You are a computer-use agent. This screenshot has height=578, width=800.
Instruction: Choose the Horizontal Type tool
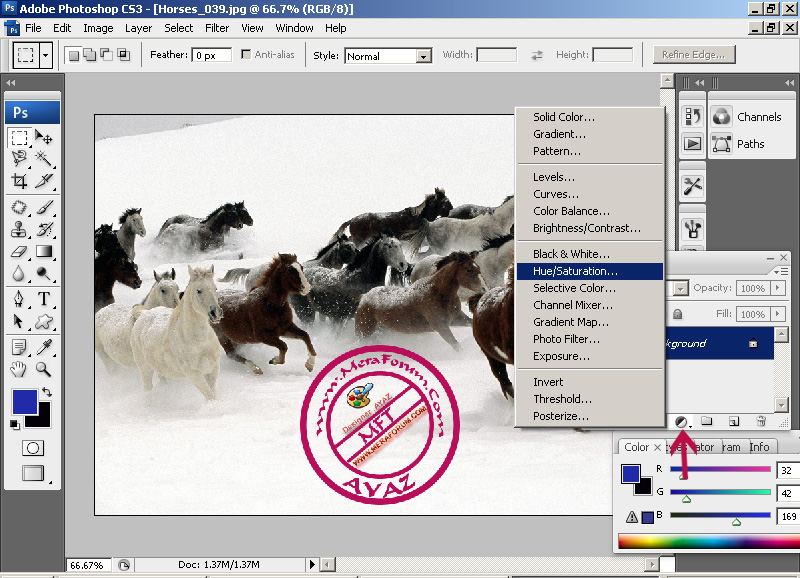point(44,299)
